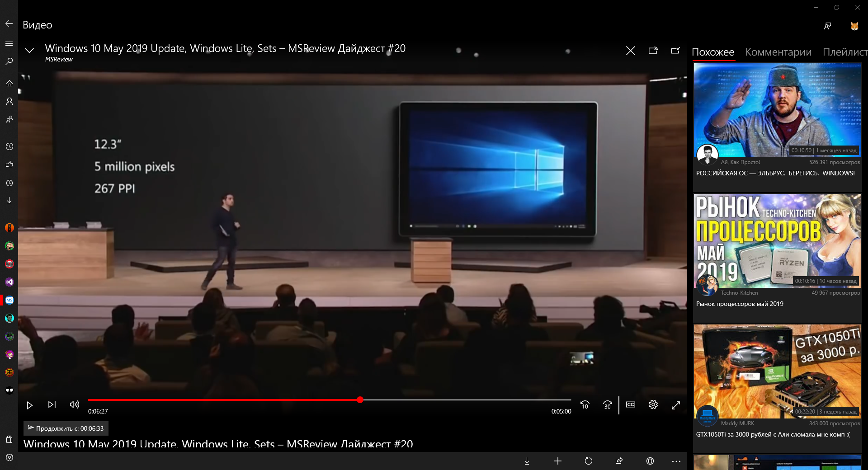This screenshot has width=868, height=470.
Task: Open video quality settings gear
Action: 653,405
